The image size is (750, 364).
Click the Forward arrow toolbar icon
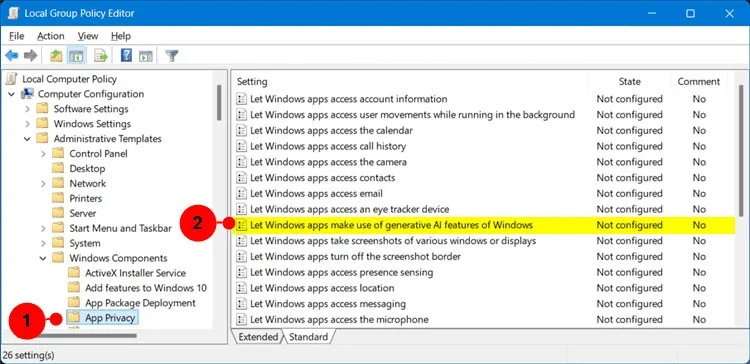click(x=31, y=56)
